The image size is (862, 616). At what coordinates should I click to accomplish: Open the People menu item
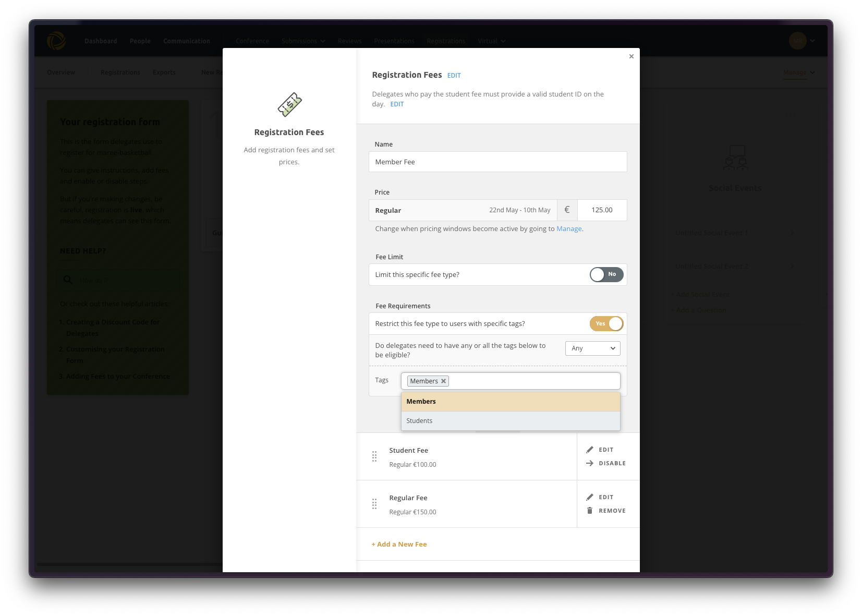[x=140, y=41]
